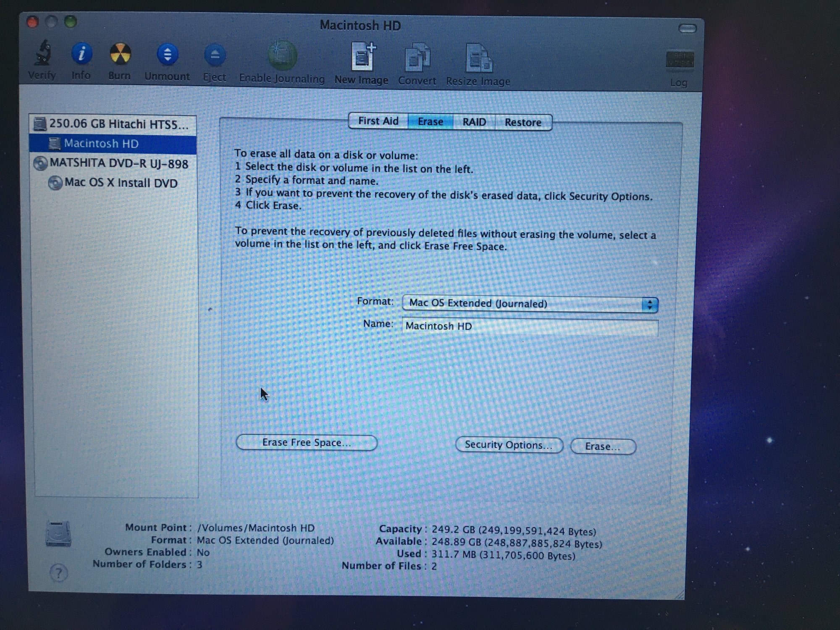Open the Restore tab
The width and height of the screenshot is (840, 630).
click(523, 122)
